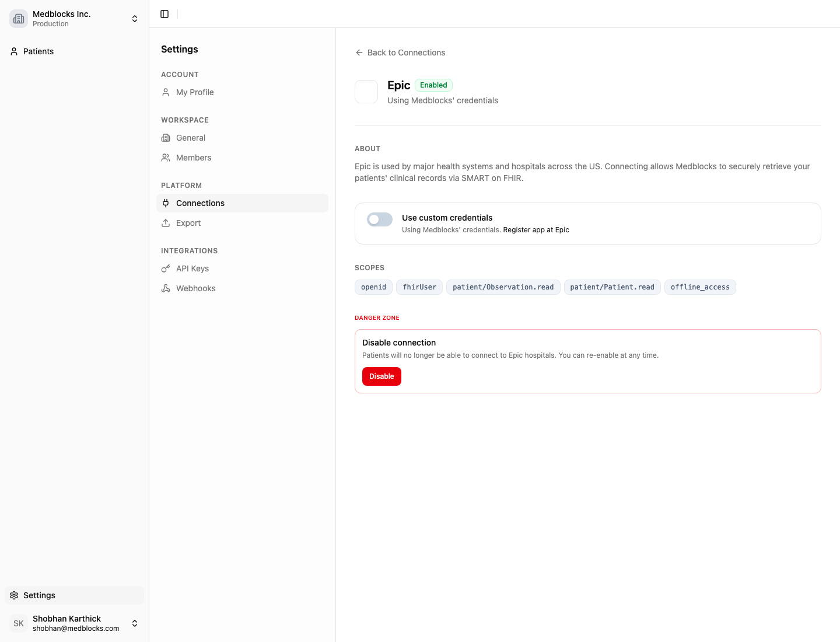Click the Using Medblocks' credentials subtitle under Epic

coord(443,100)
